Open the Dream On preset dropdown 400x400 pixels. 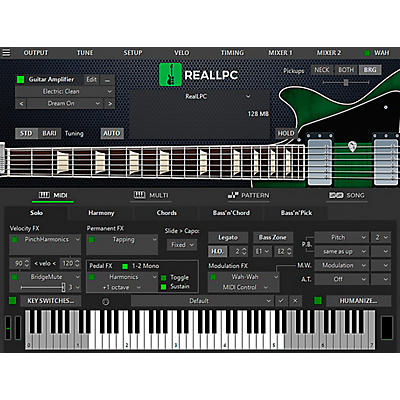(65, 103)
